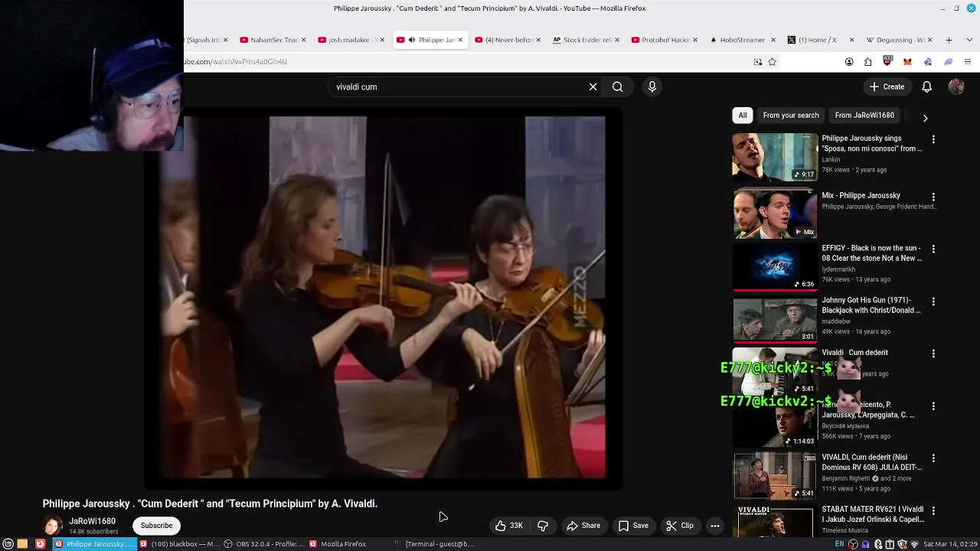This screenshot has height=551, width=980.
Task: Show more filter chips with right arrow
Action: pos(925,118)
